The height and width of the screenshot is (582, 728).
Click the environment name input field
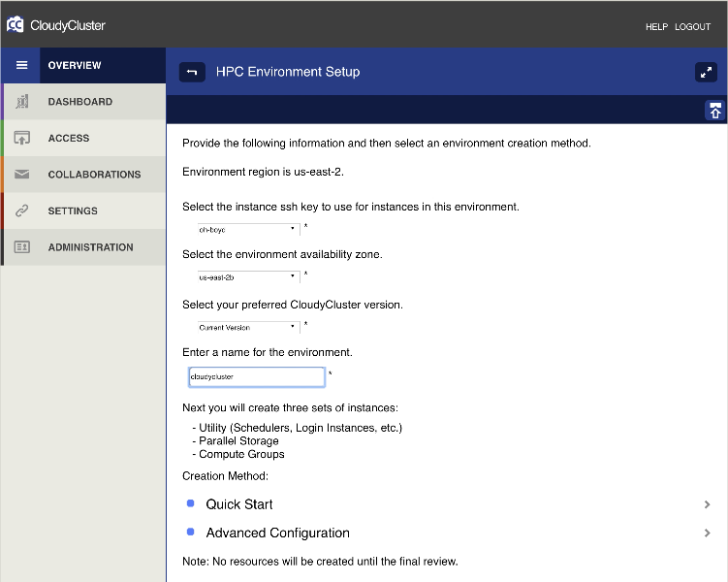click(x=257, y=376)
